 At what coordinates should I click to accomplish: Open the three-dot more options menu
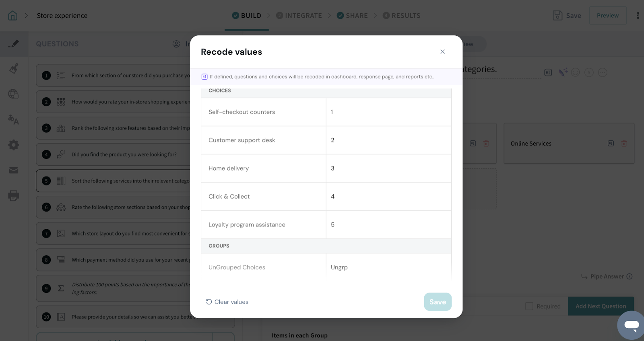coord(638,16)
